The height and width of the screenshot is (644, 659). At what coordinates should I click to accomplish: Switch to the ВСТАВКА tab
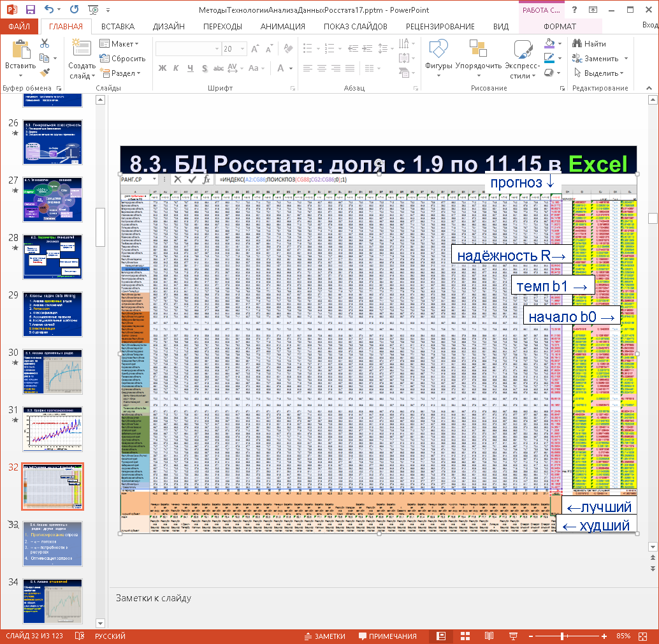[x=118, y=26]
